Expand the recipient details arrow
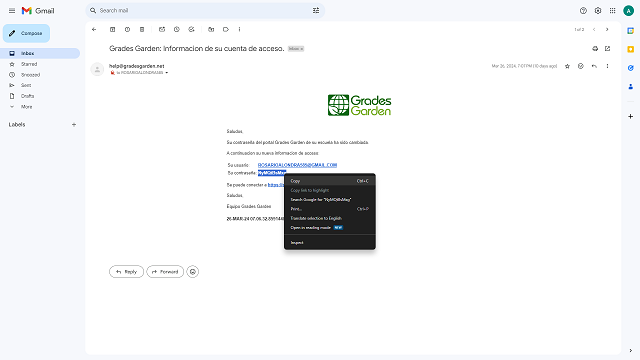This screenshot has height=360, width=640. coord(167,73)
